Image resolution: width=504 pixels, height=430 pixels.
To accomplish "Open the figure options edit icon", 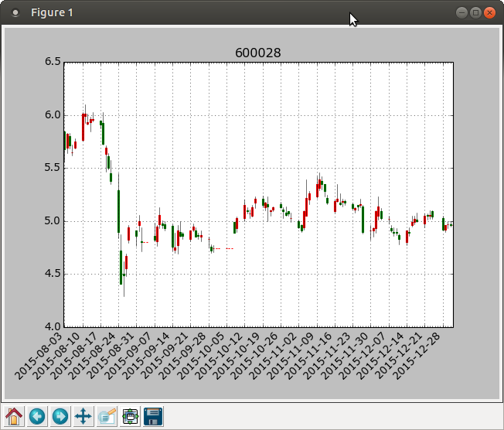I will [107, 417].
